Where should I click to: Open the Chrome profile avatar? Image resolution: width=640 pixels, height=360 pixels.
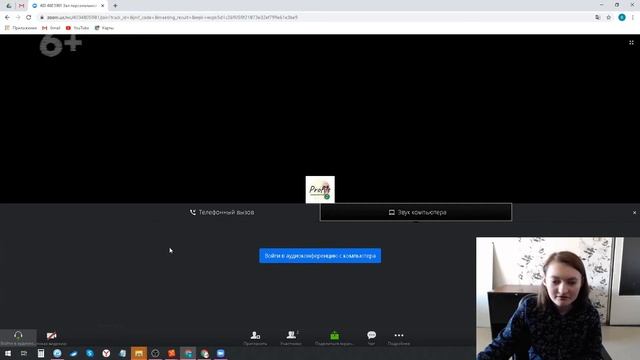pos(622,17)
